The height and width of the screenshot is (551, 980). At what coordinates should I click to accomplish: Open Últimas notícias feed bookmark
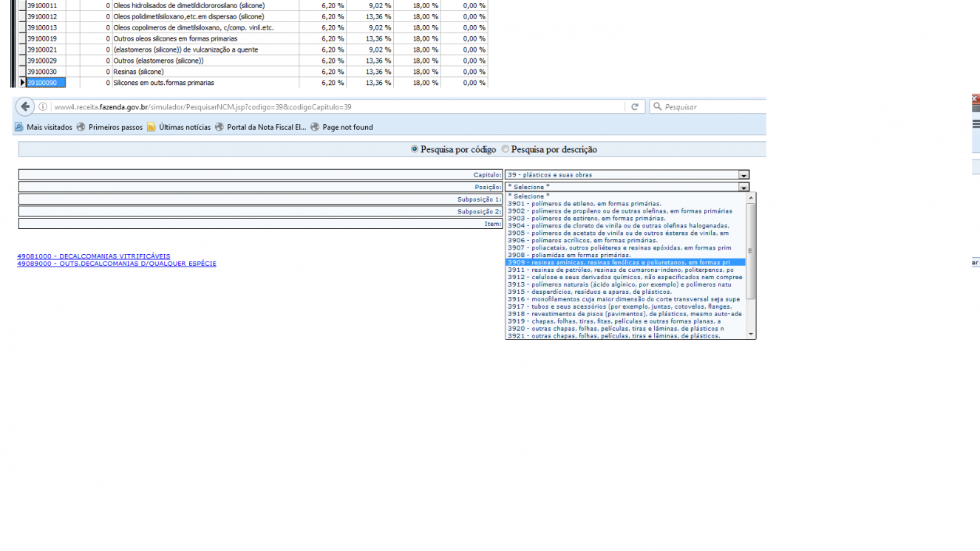point(178,127)
